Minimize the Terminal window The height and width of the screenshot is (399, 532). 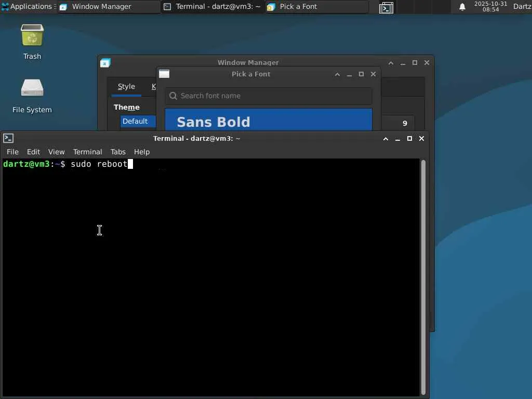point(397,138)
